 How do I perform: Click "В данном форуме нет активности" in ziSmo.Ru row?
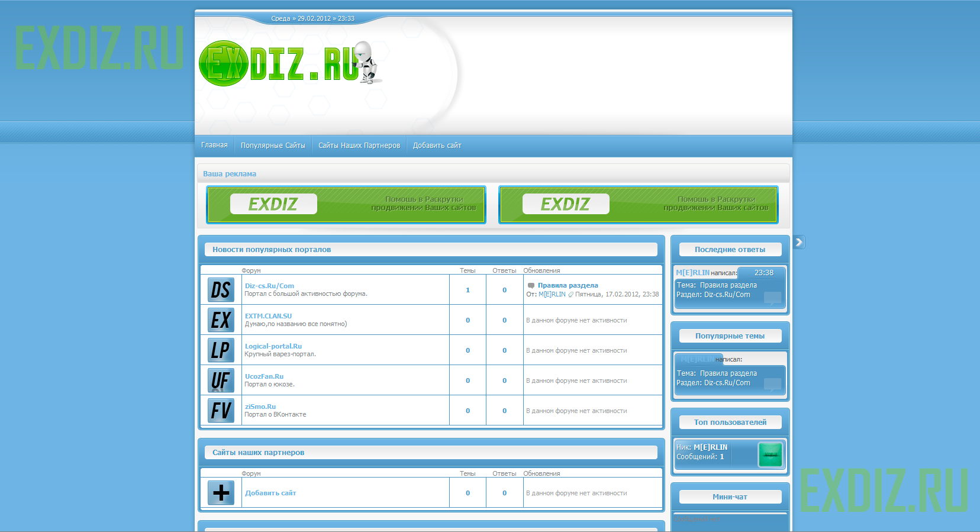(576, 411)
